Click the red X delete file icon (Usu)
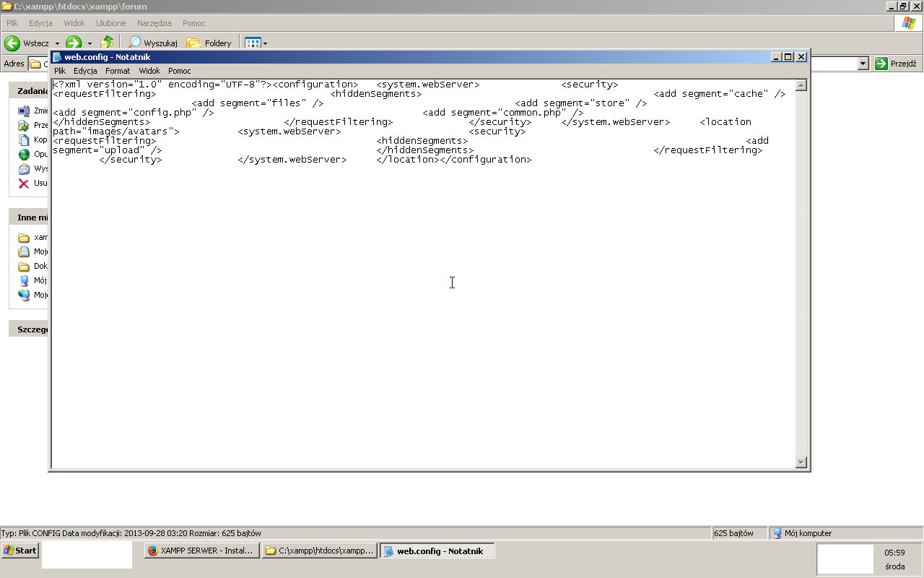The width and height of the screenshot is (924, 578). (24, 184)
